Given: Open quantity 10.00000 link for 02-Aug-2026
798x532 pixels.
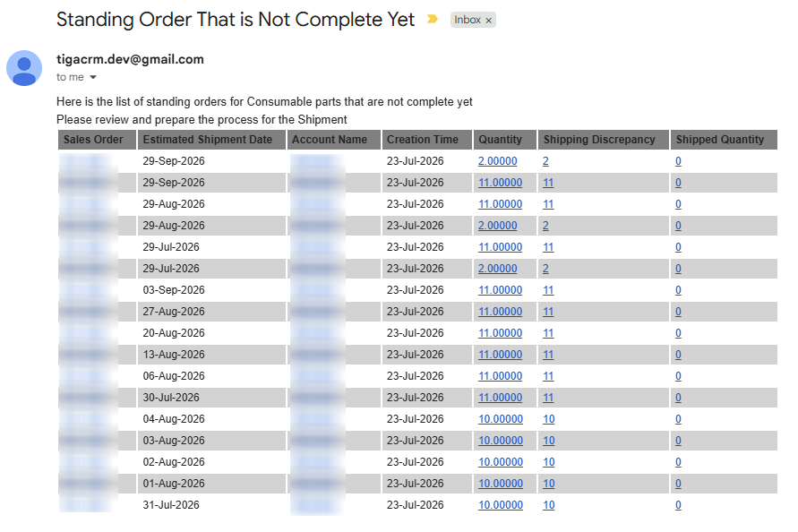Looking at the screenshot, I should point(501,462).
